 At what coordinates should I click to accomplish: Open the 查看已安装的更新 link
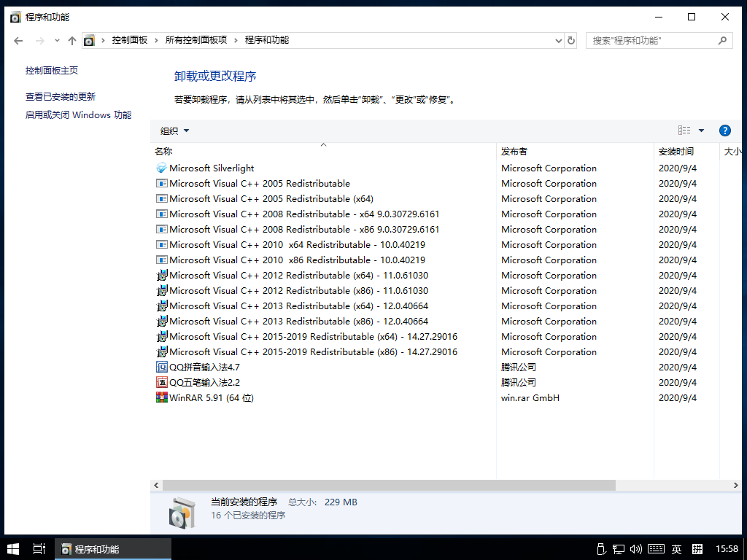pyautogui.click(x=60, y=97)
